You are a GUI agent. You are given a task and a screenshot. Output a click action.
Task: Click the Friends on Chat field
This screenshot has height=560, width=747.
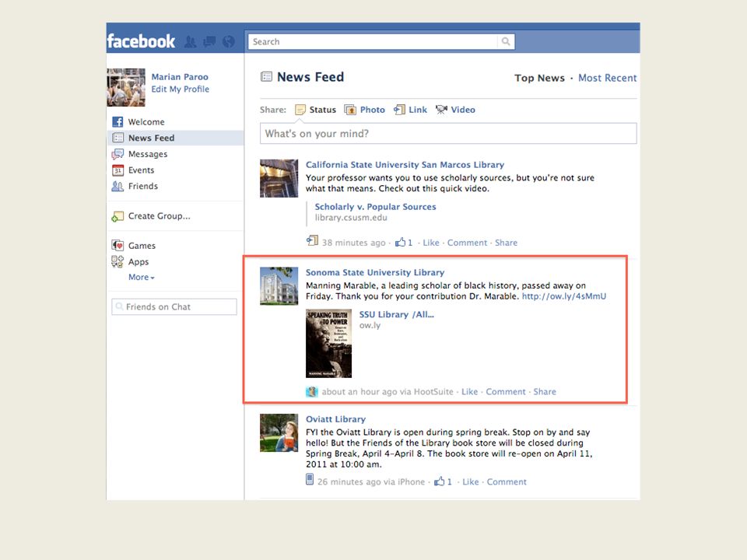[174, 306]
